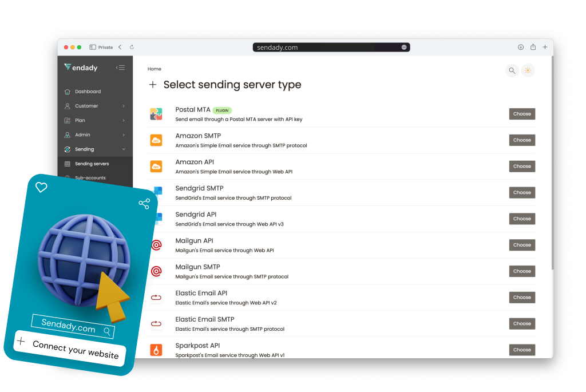Viewport: 586px width, 392px height.
Task: Open the Plan sidebar item
Action: click(96, 120)
